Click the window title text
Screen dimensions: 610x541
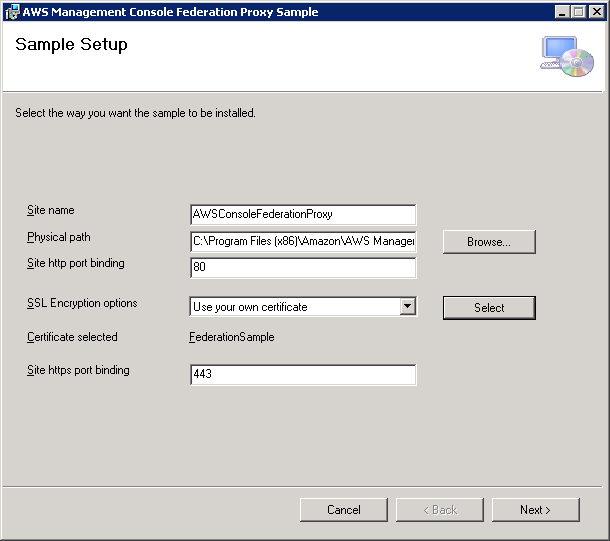(x=170, y=12)
